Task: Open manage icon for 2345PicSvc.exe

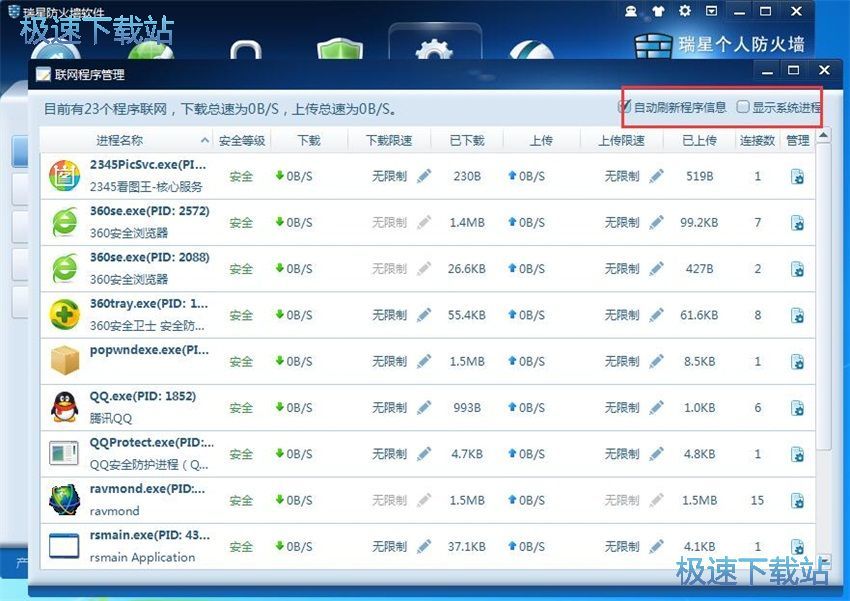Action: click(797, 177)
